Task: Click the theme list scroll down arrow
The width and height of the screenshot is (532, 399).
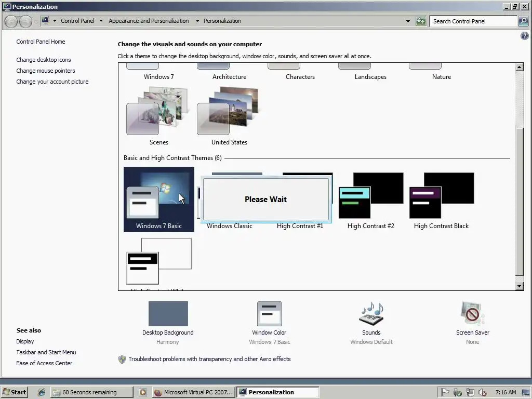Action: (x=519, y=286)
